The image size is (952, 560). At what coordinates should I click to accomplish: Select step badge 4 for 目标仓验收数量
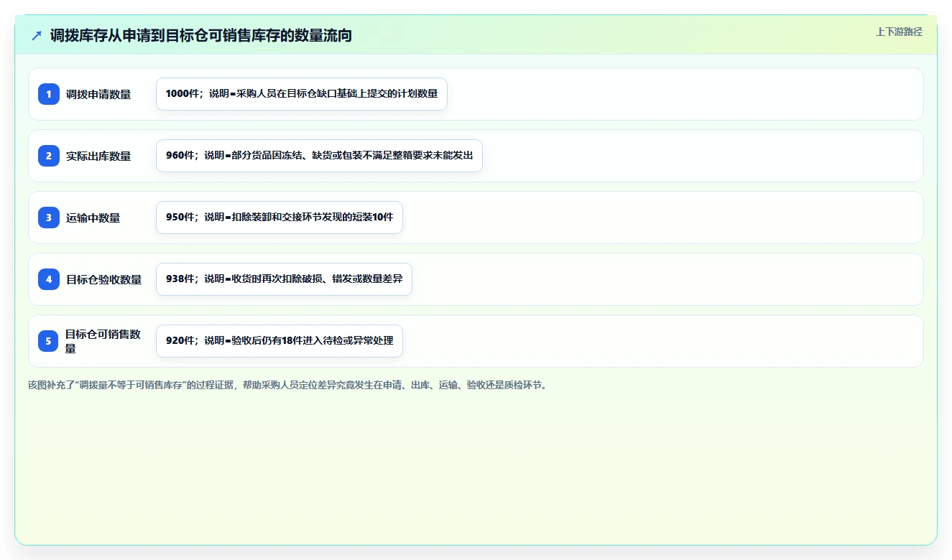click(x=49, y=279)
